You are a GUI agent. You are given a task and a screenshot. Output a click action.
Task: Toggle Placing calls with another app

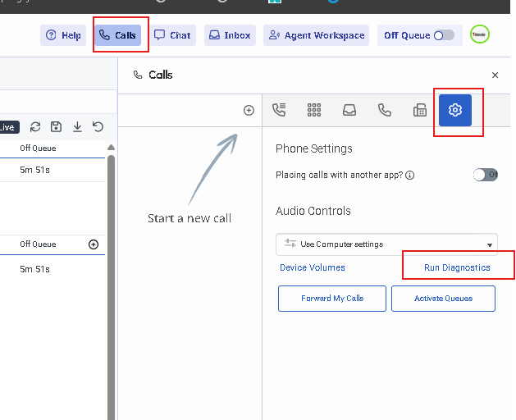(x=485, y=175)
